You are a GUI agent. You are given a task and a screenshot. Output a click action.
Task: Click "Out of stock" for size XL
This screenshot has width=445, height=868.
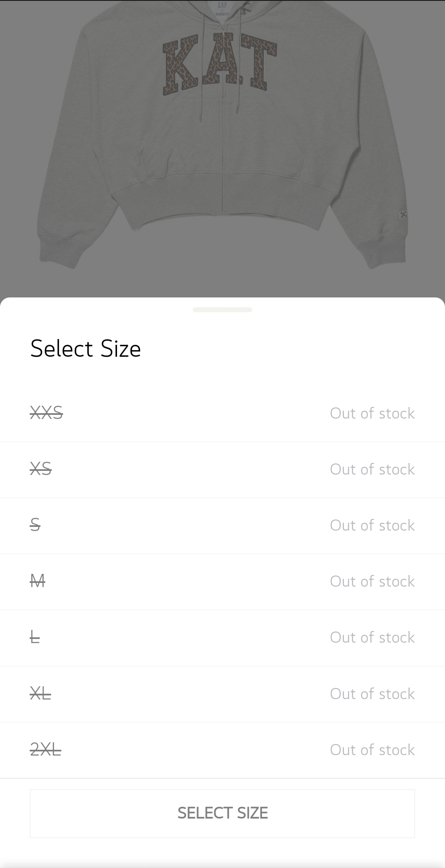372,694
